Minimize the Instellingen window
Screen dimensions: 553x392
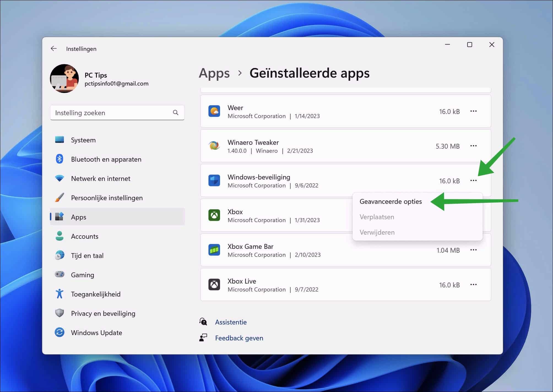click(x=448, y=45)
